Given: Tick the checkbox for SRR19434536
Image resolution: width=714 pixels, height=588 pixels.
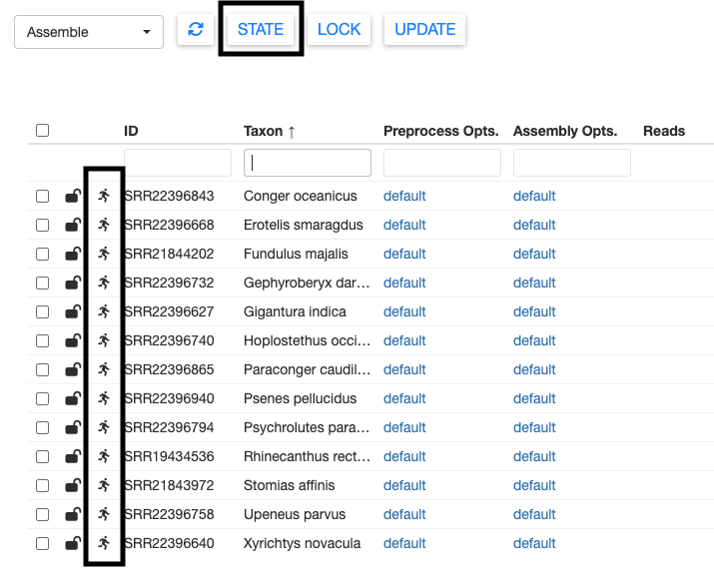Looking at the screenshot, I should (x=42, y=456).
